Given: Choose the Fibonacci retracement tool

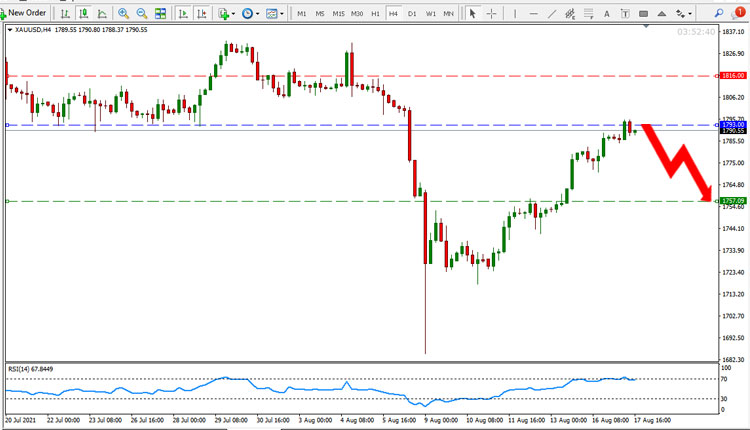Looking at the screenshot, I should [588, 14].
